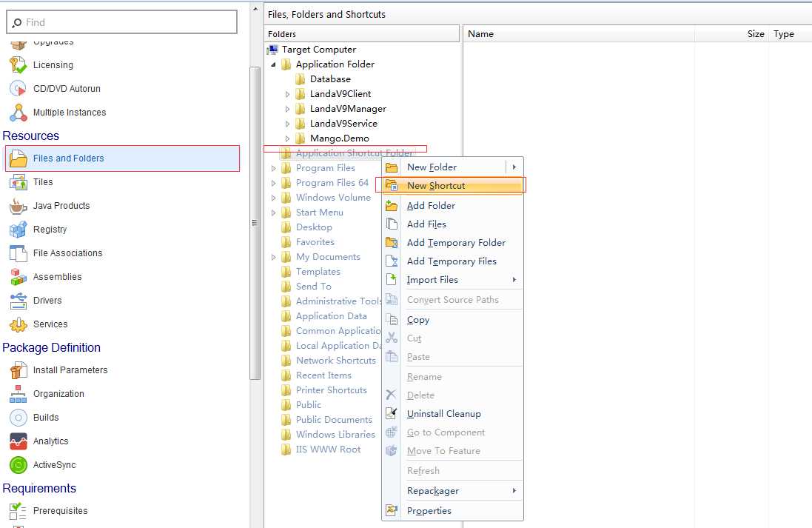Viewport: 812px width, 528px height.
Task: Click the Add Temporary Folder icon
Action: point(392,242)
